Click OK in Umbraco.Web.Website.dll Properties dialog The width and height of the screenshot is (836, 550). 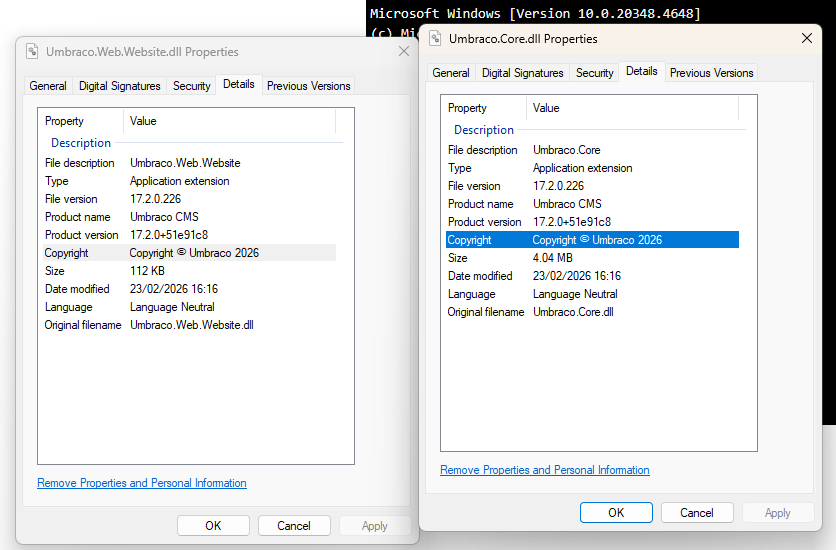pyautogui.click(x=213, y=525)
